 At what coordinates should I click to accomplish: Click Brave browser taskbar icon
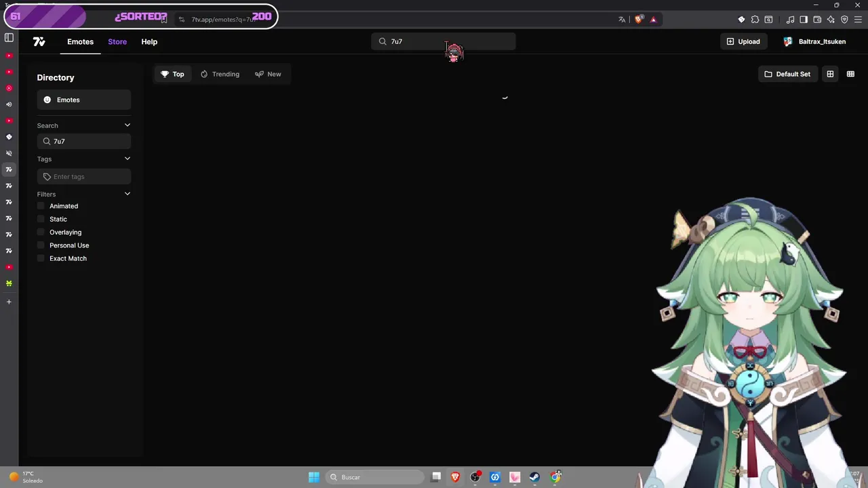click(x=456, y=477)
